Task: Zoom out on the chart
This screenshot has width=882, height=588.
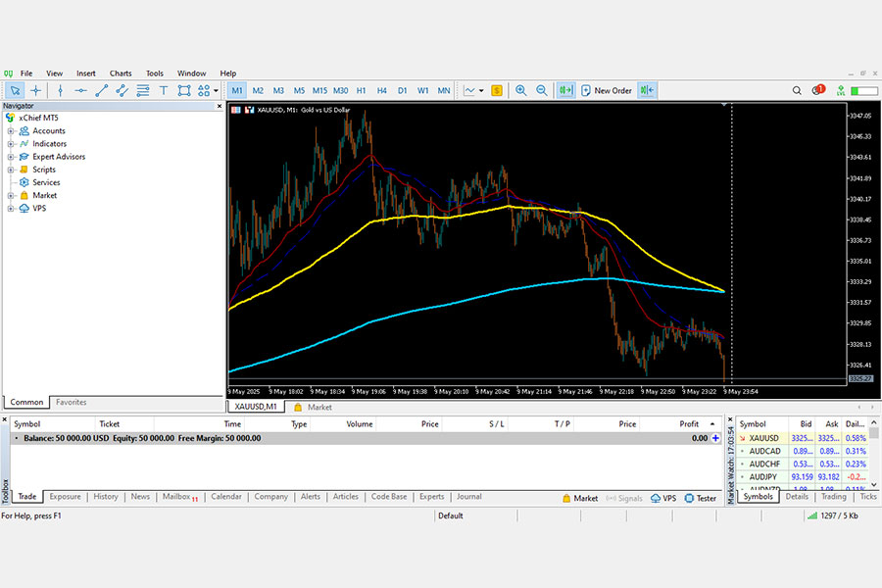Action: pyautogui.click(x=542, y=90)
